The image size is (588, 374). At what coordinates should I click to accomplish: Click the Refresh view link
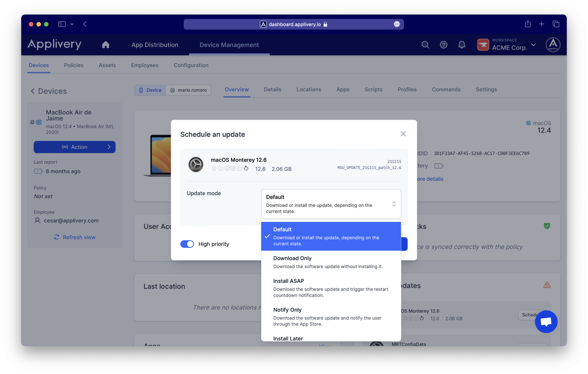[74, 237]
